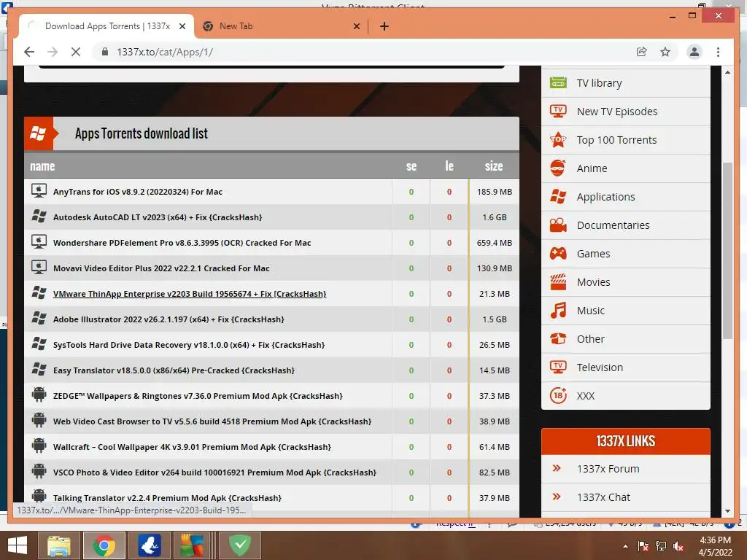Screen dimensions: 747x560
Task: Click the muted speaker tray icon
Action: coord(678,546)
